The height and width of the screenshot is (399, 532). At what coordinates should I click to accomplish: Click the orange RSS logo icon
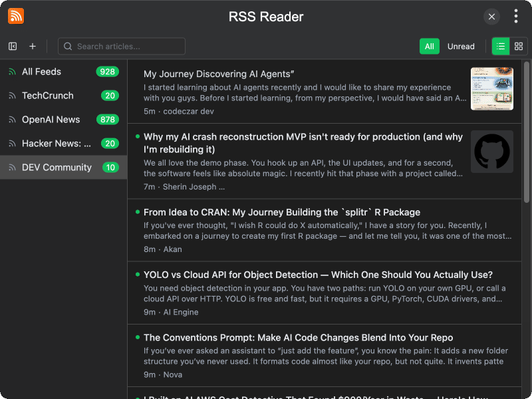click(16, 17)
